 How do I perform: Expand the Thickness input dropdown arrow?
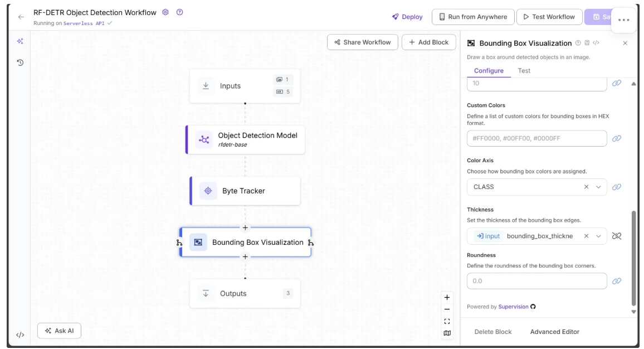click(599, 236)
